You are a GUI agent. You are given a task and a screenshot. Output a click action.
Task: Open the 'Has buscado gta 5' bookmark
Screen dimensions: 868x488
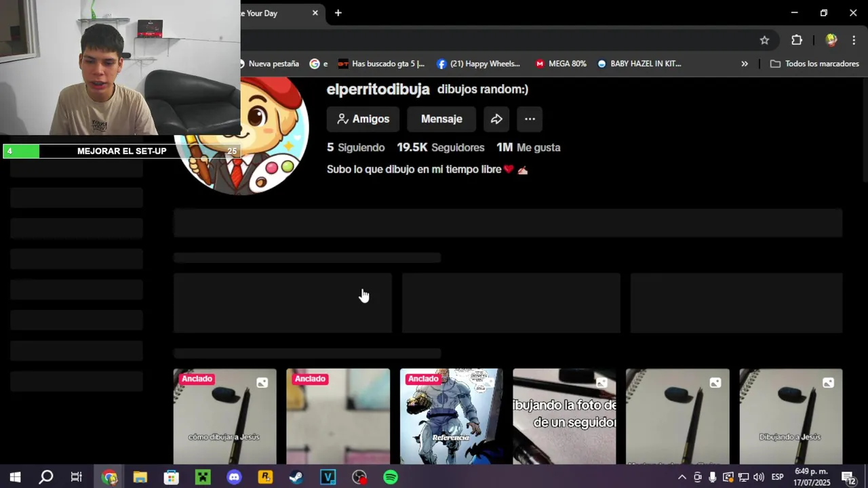(381, 64)
